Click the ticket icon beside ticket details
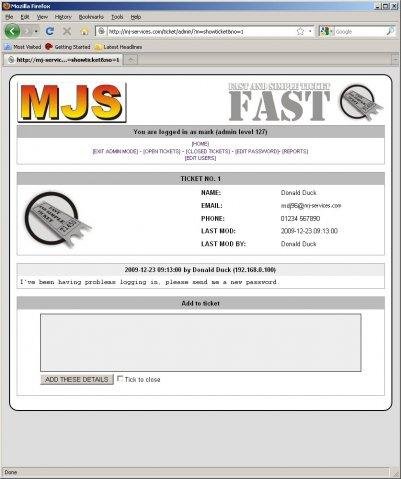Image resolution: width=401 pixels, height=479 pixels. pos(57,220)
